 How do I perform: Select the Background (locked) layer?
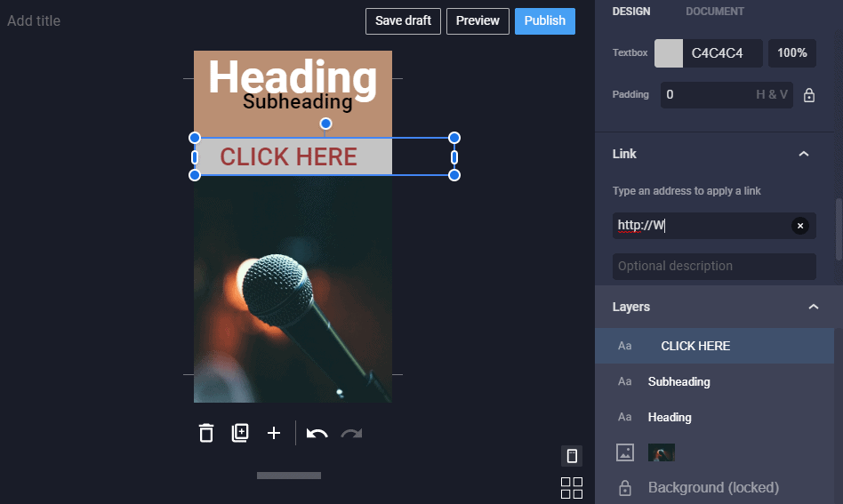click(x=714, y=488)
